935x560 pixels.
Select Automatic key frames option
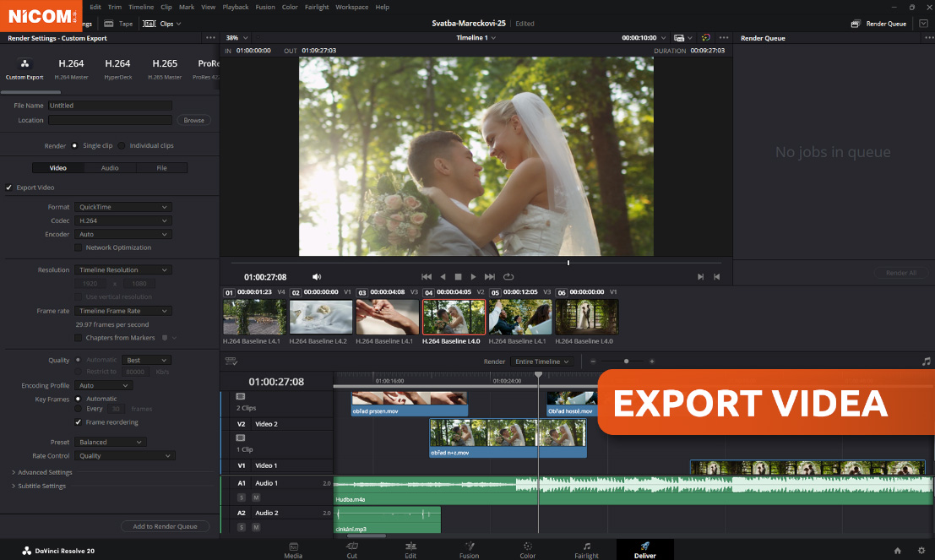(78, 399)
